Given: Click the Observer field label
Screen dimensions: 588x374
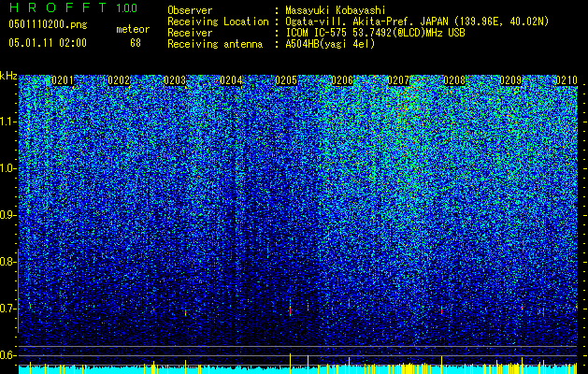Looking at the screenshot, I should click(x=190, y=10).
